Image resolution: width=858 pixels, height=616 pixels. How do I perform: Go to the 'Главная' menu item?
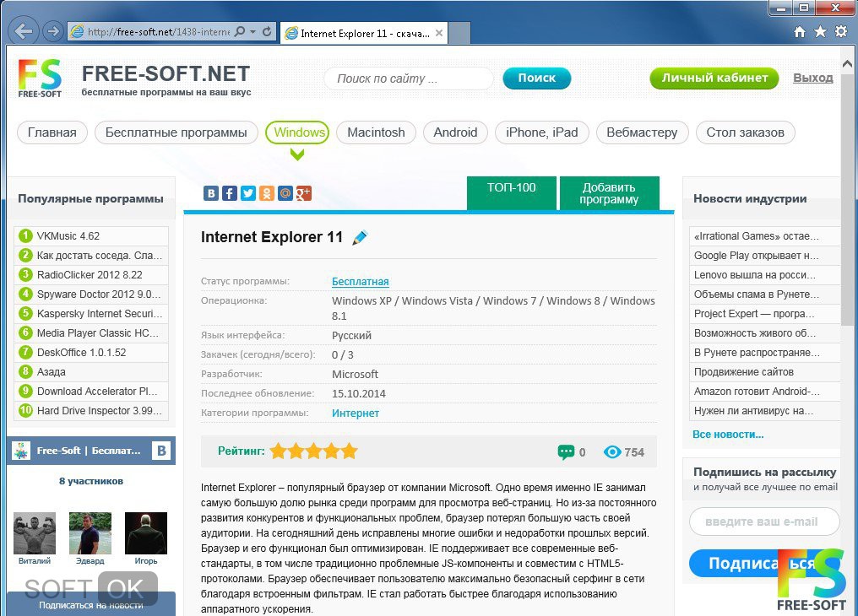52,132
